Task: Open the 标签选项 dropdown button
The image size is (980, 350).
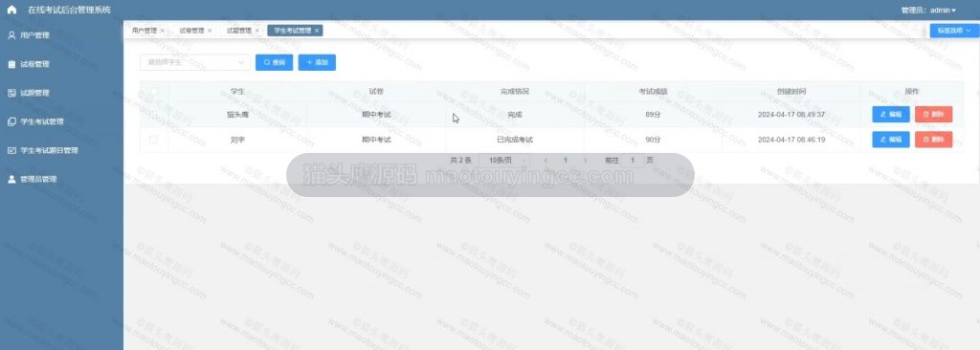Action: (x=954, y=31)
